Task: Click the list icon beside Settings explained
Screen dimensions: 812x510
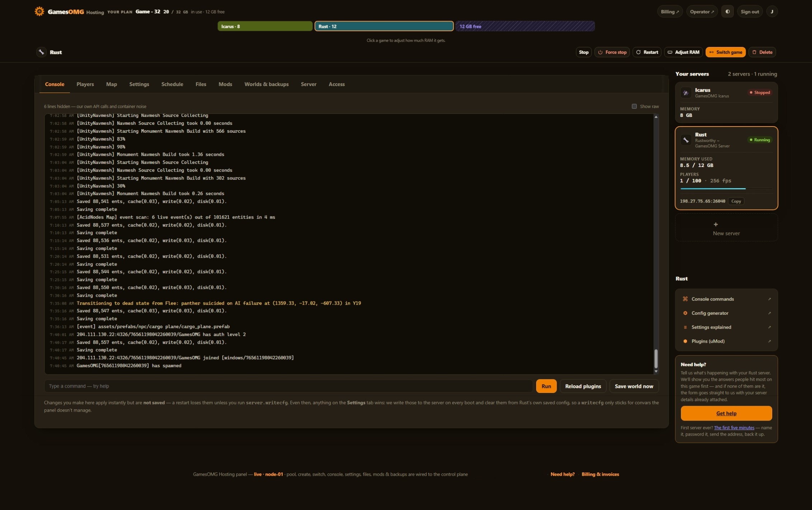Action: 685,327
